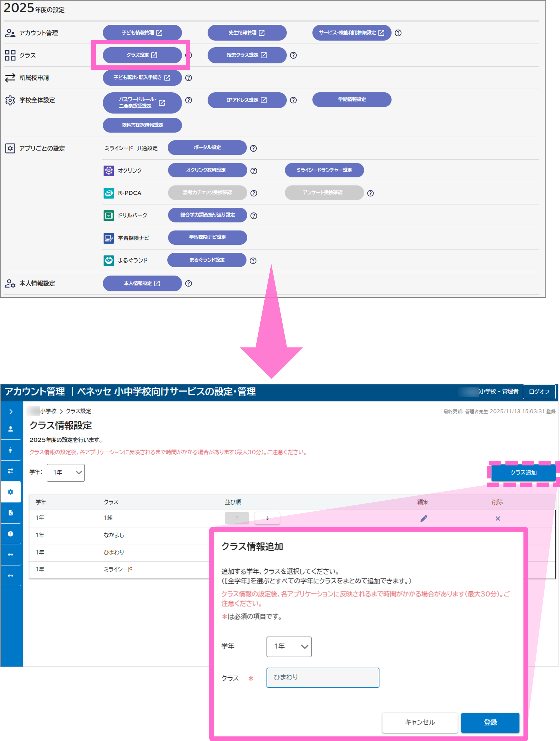The image size is (560, 741).
Task: Click the transfer arrows icon in sidebar
Action: pyautogui.click(x=11, y=471)
